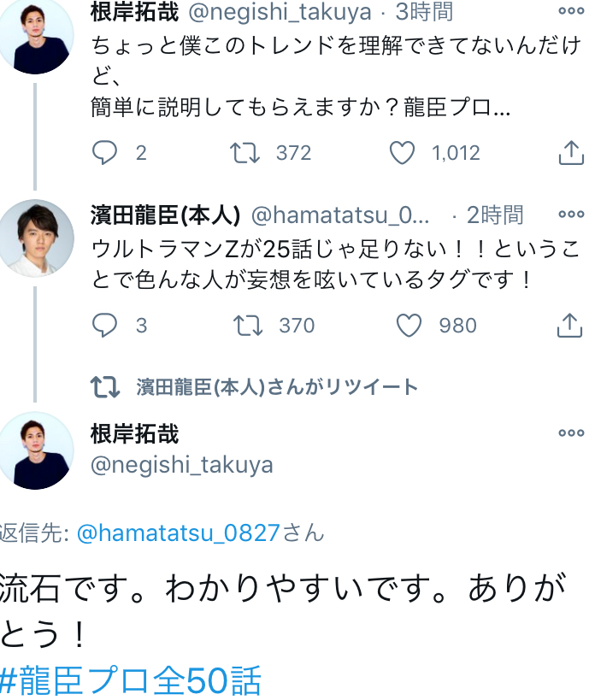This screenshot has height=700, width=595.
Task: Reply to 濱田龍臣's tweet about ウルトラマンZ
Action: point(104,326)
